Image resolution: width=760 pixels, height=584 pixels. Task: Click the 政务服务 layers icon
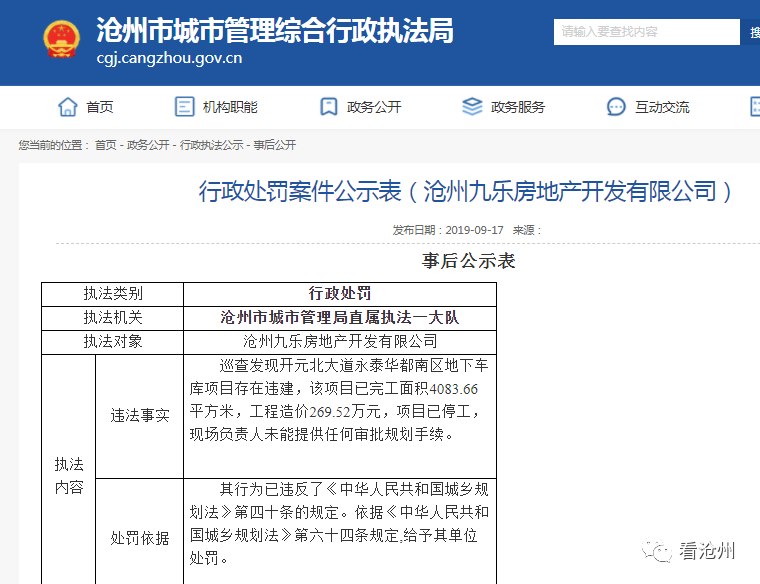click(x=472, y=107)
